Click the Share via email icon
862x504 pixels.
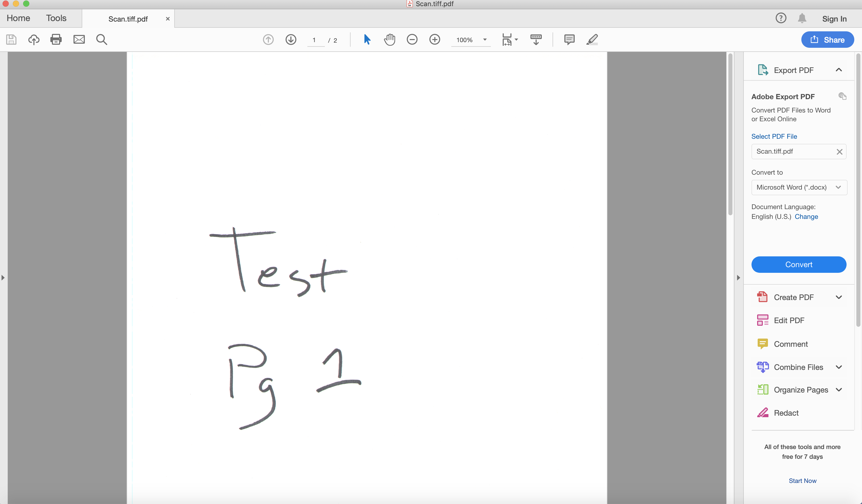tap(79, 39)
